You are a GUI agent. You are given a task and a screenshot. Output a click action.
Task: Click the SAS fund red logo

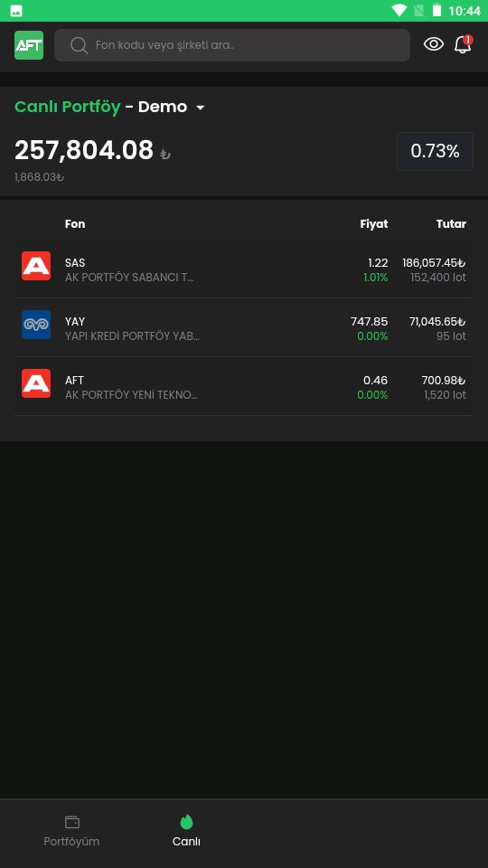pyautogui.click(x=36, y=266)
